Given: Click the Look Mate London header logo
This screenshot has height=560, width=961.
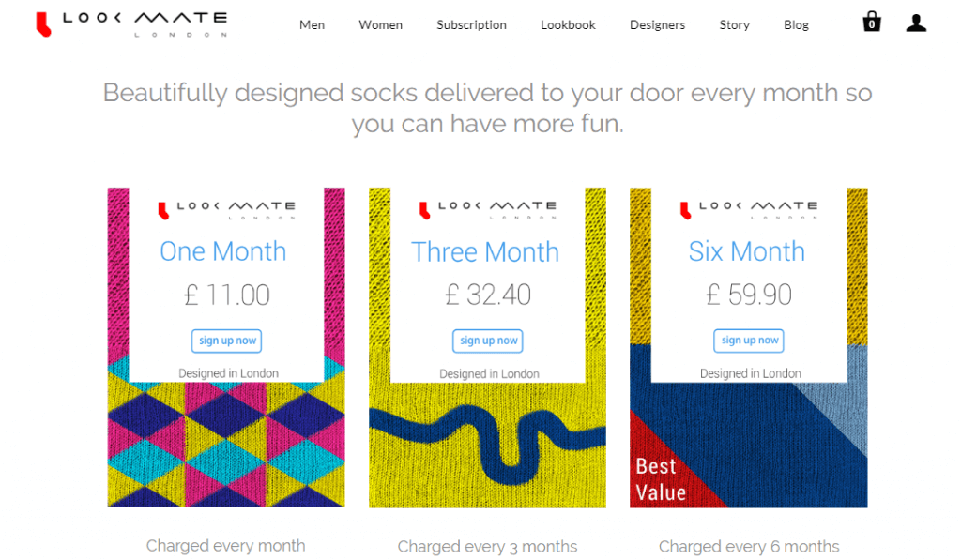Looking at the screenshot, I should point(131,24).
